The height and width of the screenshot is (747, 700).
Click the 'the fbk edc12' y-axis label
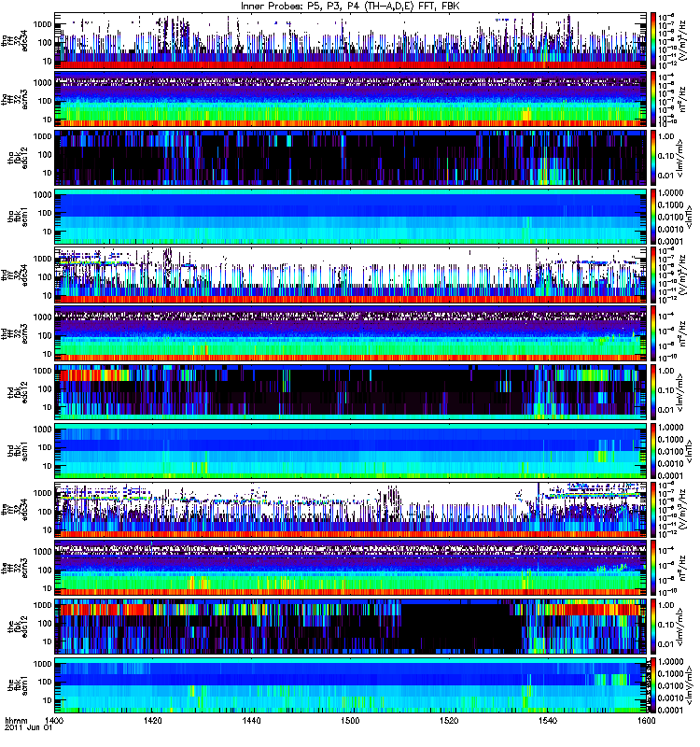(18, 627)
